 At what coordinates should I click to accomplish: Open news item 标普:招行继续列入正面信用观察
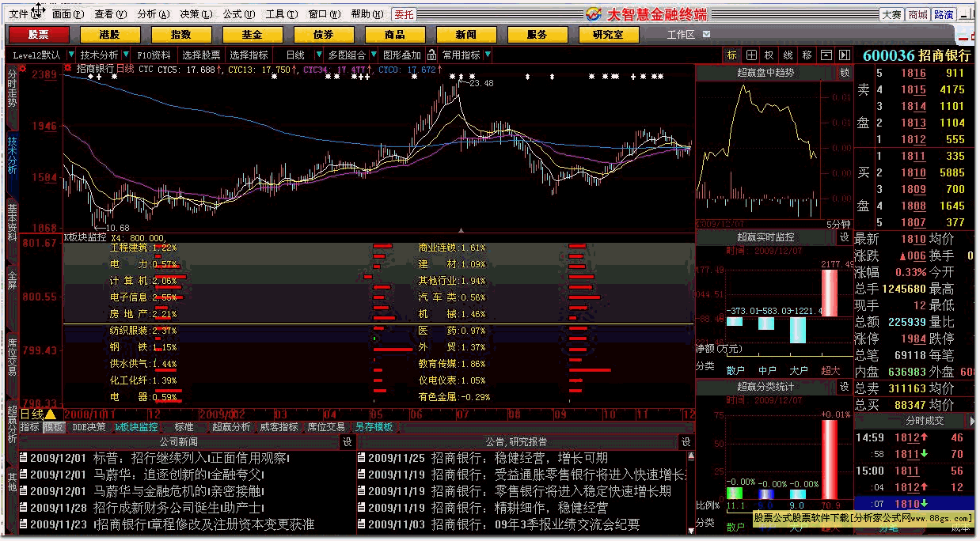pos(192,457)
